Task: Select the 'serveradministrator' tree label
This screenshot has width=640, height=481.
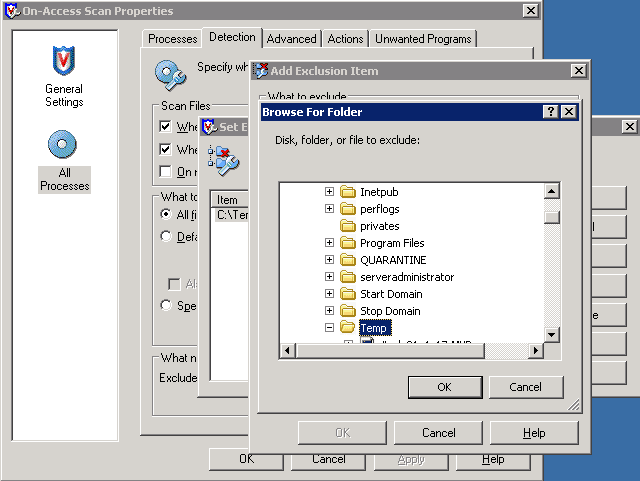Action: coord(407,277)
